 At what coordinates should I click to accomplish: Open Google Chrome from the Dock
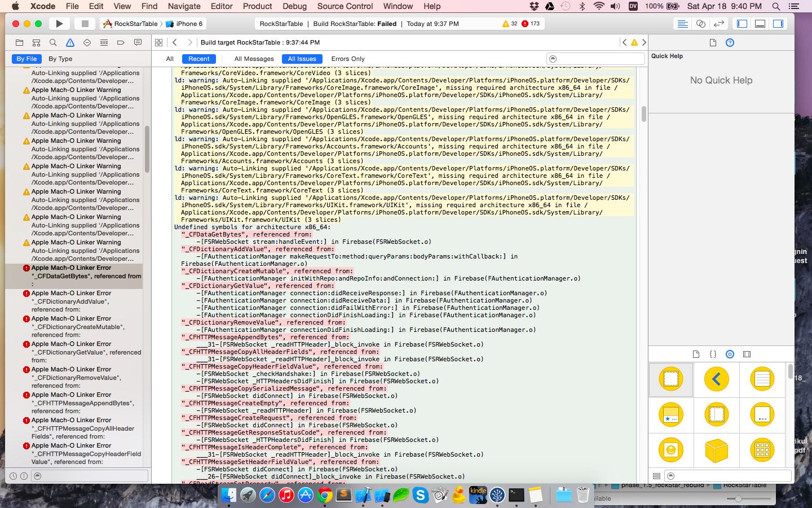[x=324, y=495]
